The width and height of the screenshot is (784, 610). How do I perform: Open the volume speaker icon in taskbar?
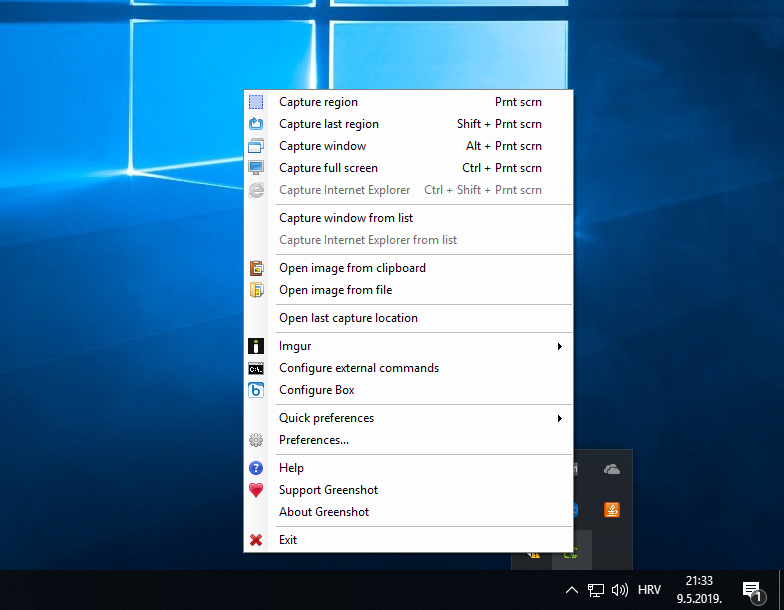pos(620,590)
